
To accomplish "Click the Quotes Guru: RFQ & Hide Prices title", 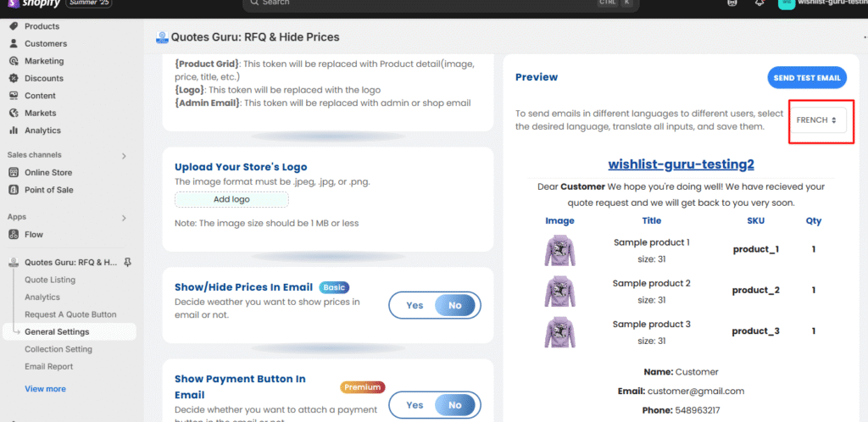I will coord(255,37).
